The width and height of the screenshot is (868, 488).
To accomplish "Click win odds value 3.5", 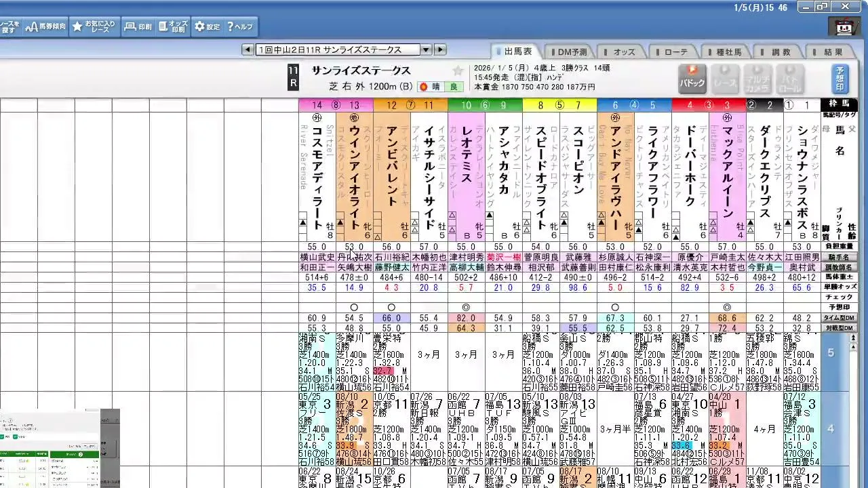I will [x=728, y=287].
